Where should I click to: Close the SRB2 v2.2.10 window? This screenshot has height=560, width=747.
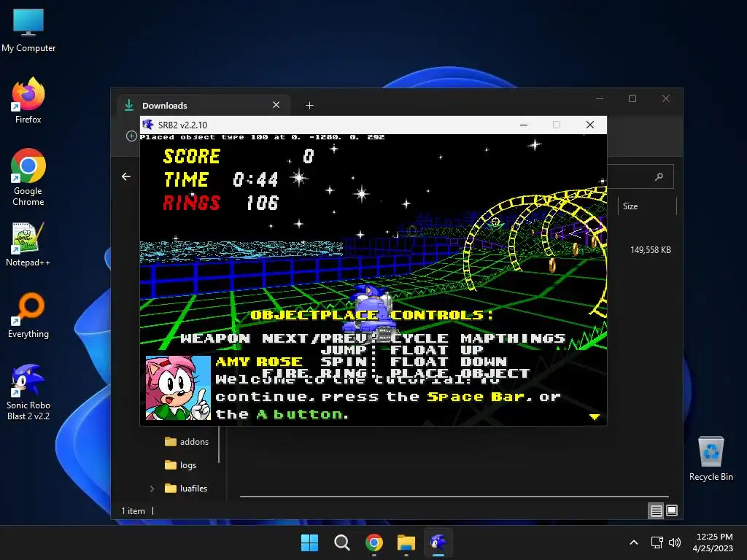click(589, 125)
